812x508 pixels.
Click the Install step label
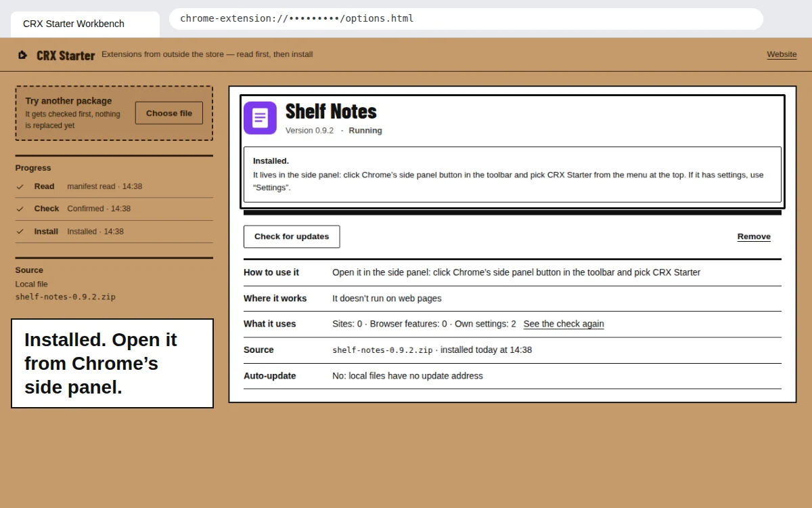(46, 232)
